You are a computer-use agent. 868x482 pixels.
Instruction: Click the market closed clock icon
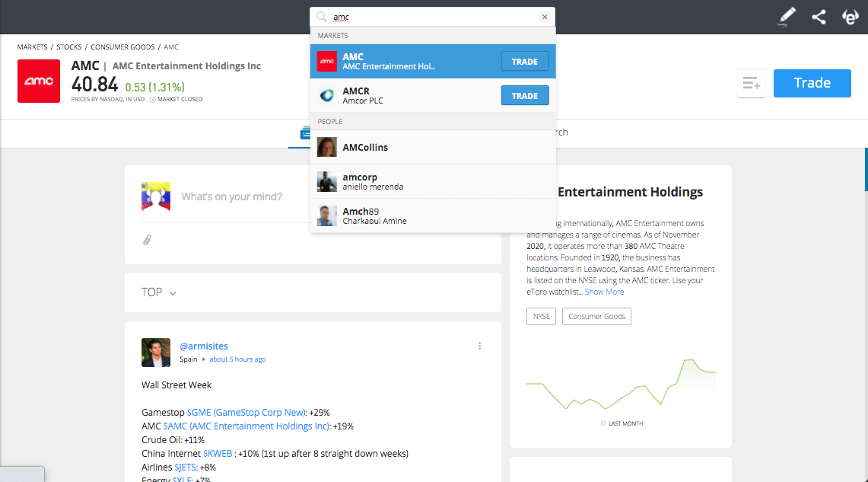pyautogui.click(x=153, y=100)
